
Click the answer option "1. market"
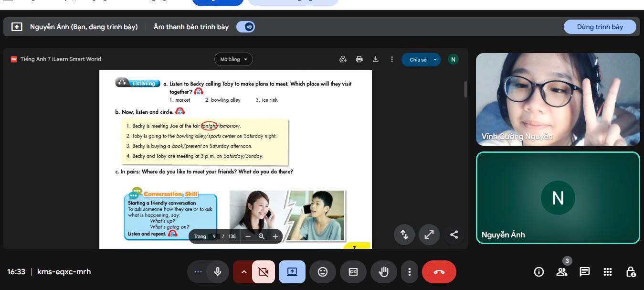(x=179, y=100)
